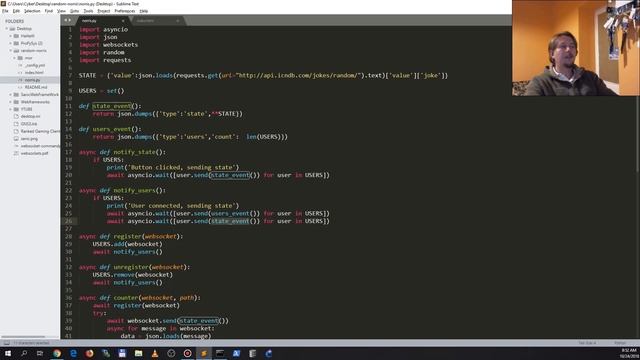
Task: Click the 'async def notify_state():' line
Action: point(122,152)
